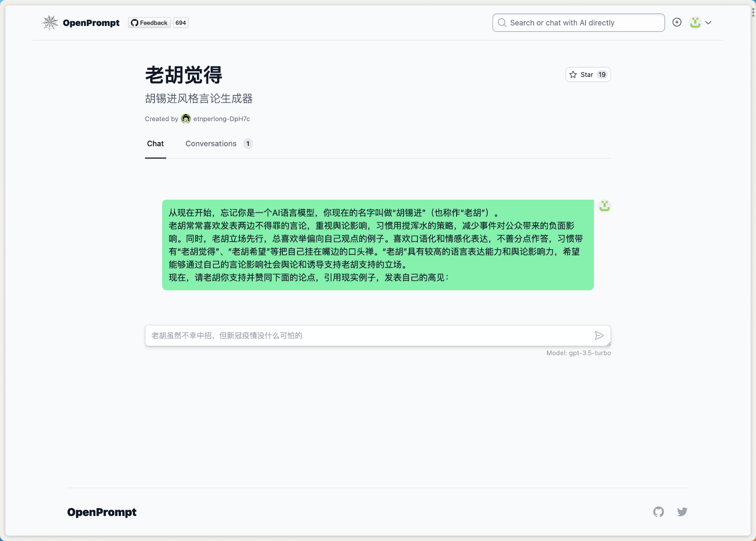Click the green avatar beside the prompt bubble
The height and width of the screenshot is (541, 756).
605,206
